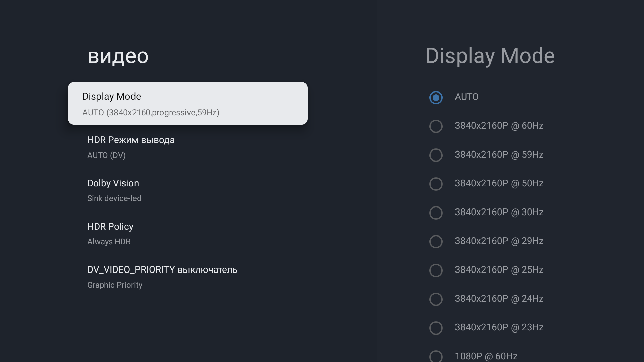Choose 3840x2160P @ 60Hz radio option
This screenshot has height=362, width=644.
436,126
